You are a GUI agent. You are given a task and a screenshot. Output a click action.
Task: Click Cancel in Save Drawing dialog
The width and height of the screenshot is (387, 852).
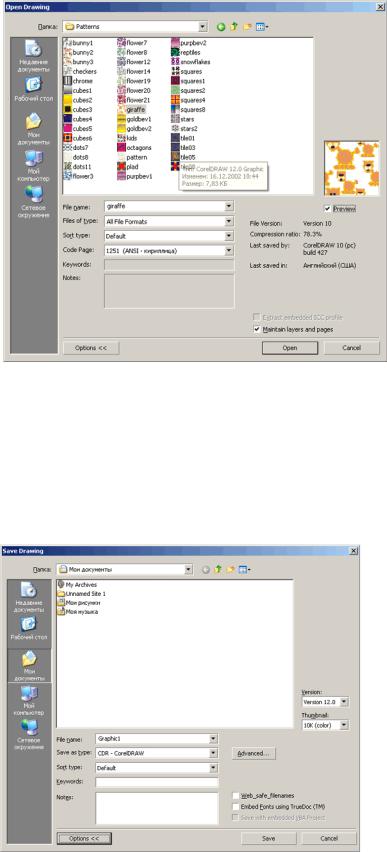click(x=329, y=838)
